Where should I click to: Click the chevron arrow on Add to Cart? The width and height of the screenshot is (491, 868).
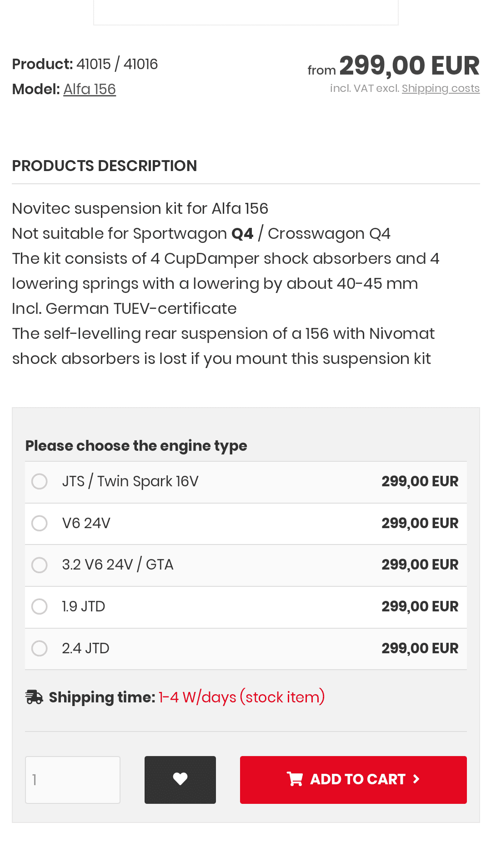point(416,779)
